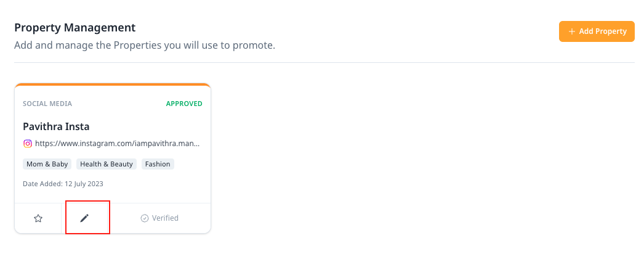Image resolution: width=644 pixels, height=254 pixels.
Task: Open the instagram.com/iampavithra profile link
Action: 118,144
